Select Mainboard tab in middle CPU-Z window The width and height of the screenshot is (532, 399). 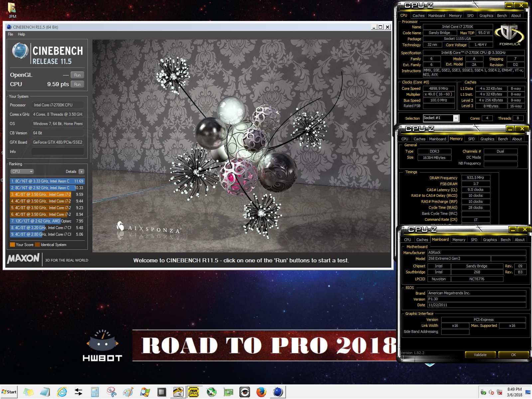coord(438,139)
